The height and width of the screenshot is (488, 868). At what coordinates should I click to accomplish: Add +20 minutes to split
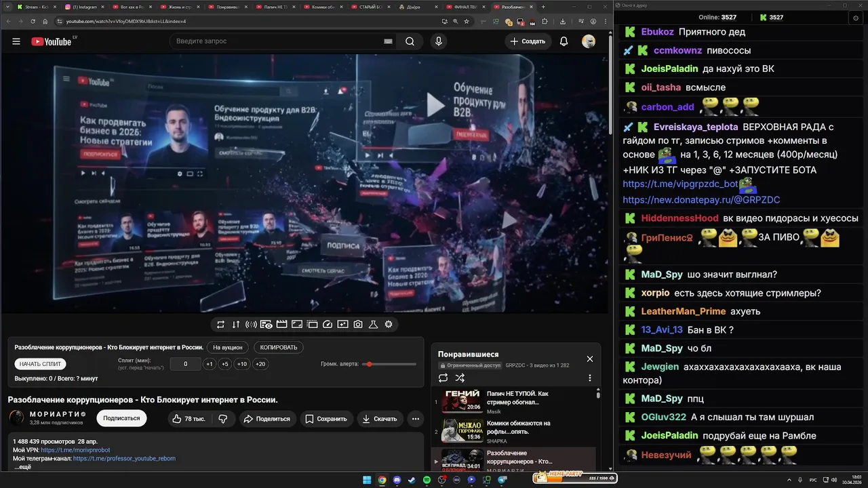(x=260, y=364)
